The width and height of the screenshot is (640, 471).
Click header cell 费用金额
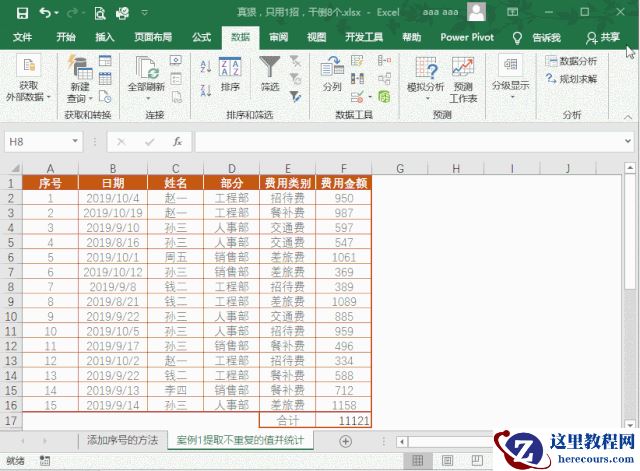click(x=344, y=183)
